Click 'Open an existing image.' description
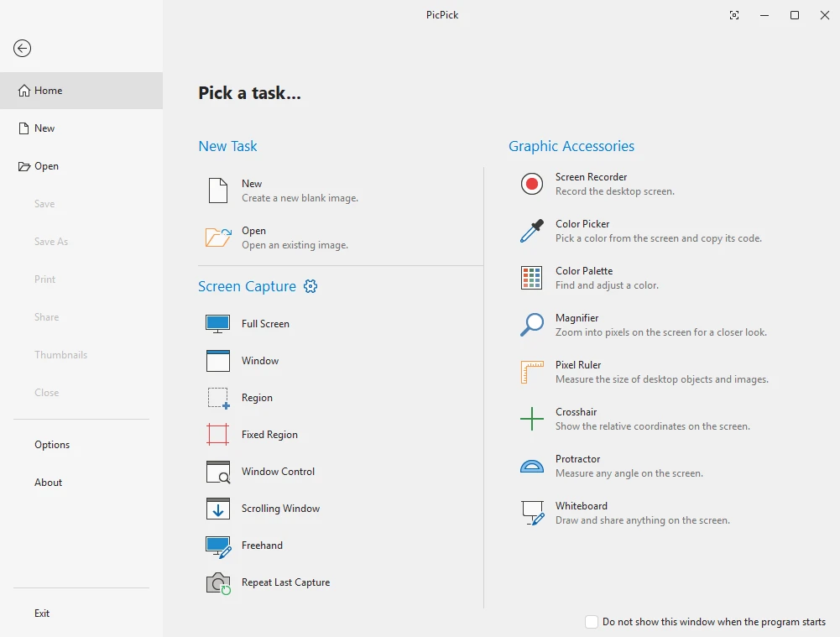 (x=295, y=245)
